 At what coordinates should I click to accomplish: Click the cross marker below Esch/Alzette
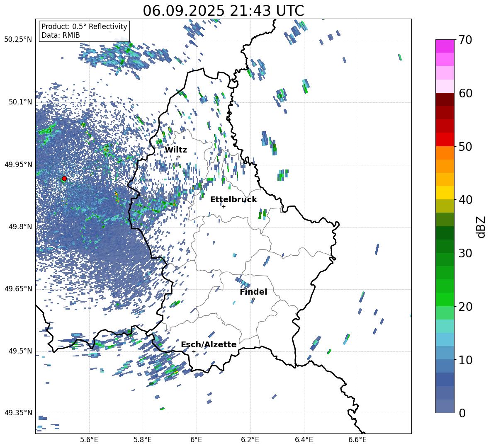click(x=194, y=351)
